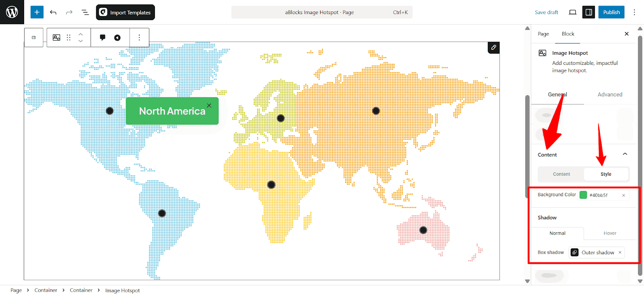Select the Africa hotspot dot
This screenshot has height=295, width=644.
tap(271, 185)
